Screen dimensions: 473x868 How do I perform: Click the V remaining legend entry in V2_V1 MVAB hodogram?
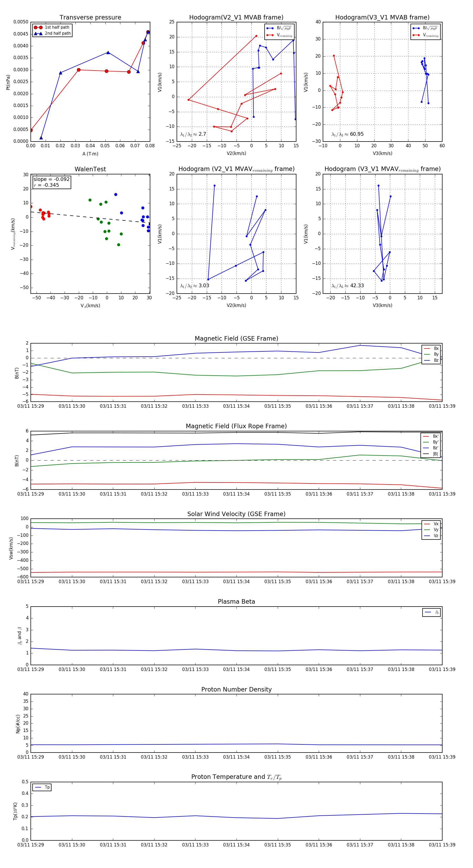(279, 35)
